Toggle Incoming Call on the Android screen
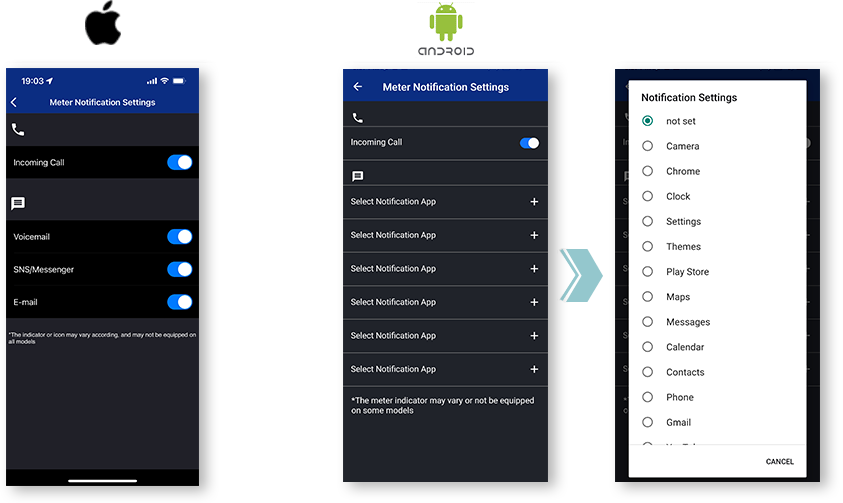Viewport: 843px width, 503px height. tap(529, 143)
